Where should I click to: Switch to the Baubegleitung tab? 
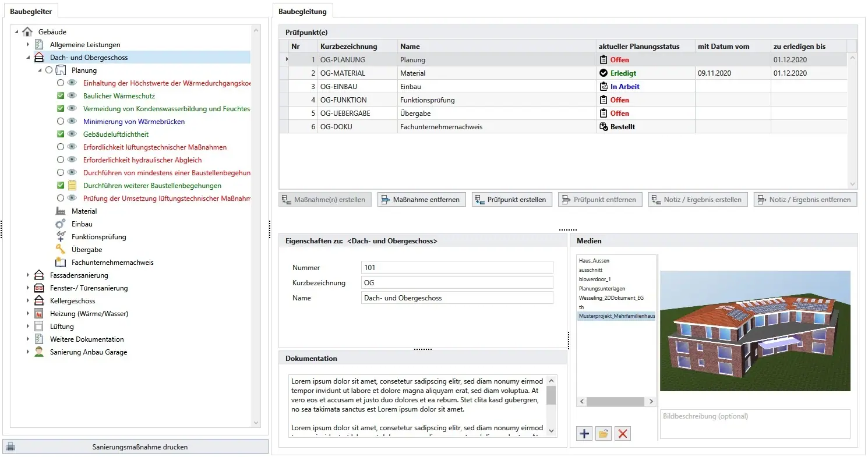point(302,11)
